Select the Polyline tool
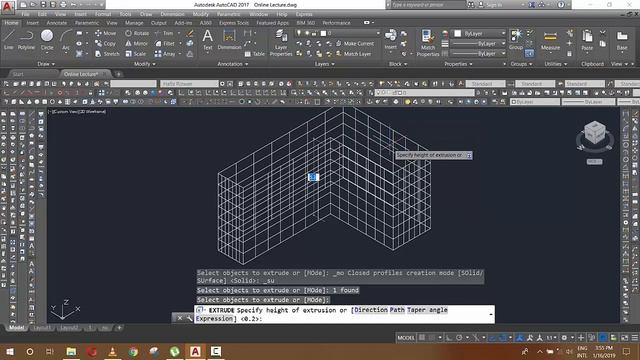 click(26, 40)
